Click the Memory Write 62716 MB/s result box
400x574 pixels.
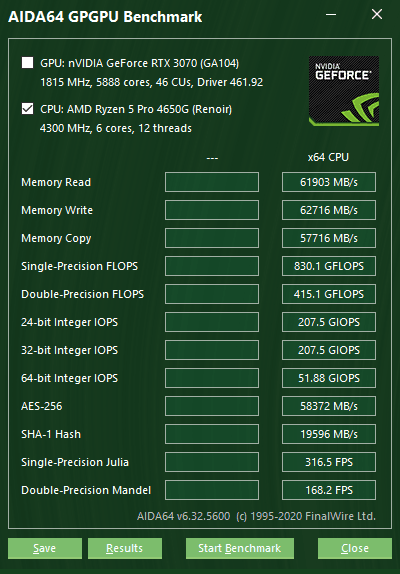[x=329, y=210]
